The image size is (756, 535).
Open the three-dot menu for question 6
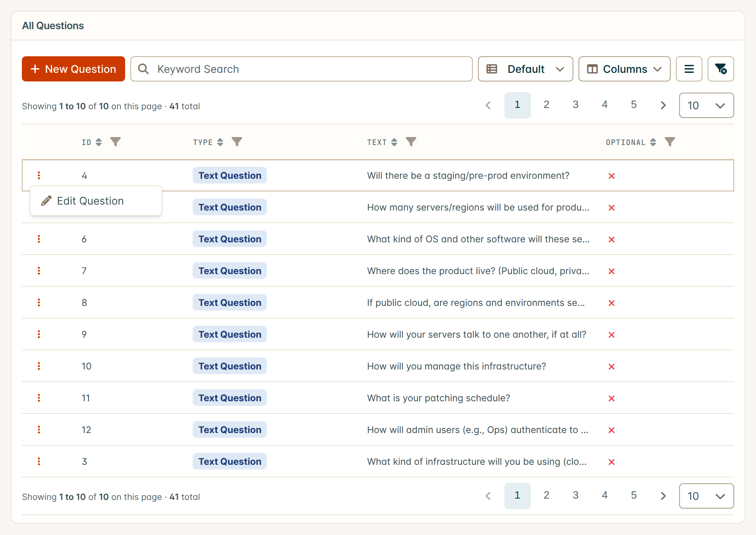coord(39,239)
